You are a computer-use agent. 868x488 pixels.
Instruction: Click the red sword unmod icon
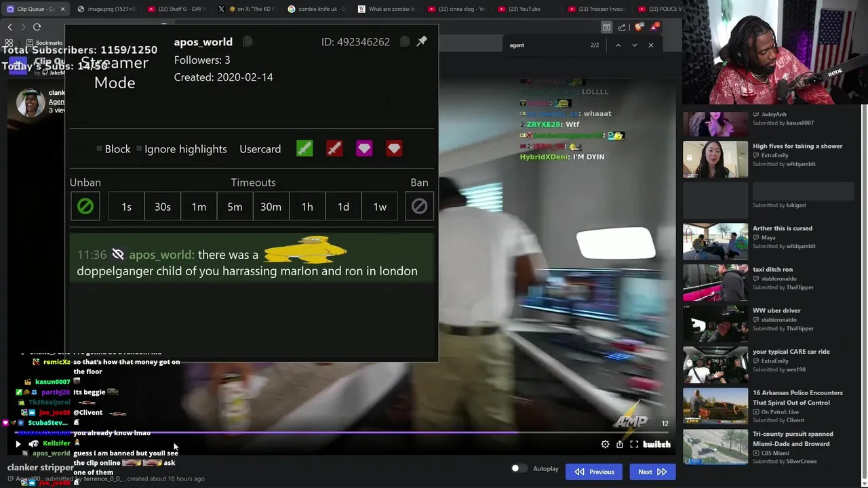334,148
